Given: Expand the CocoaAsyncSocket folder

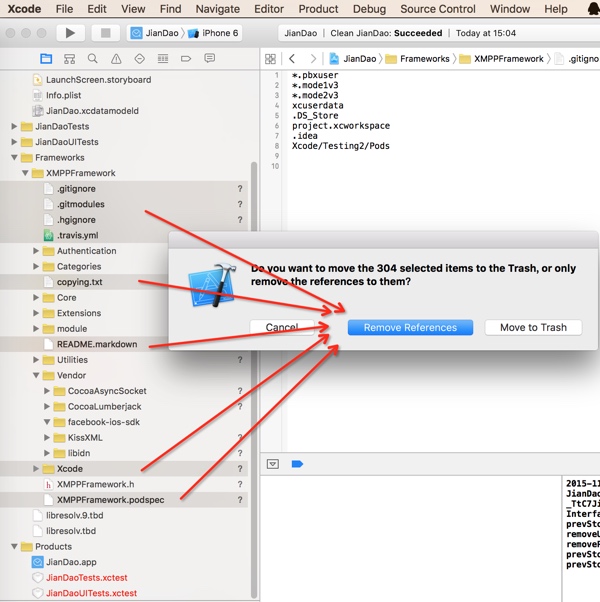Looking at the screenshot, I should [x=46, y=391].
